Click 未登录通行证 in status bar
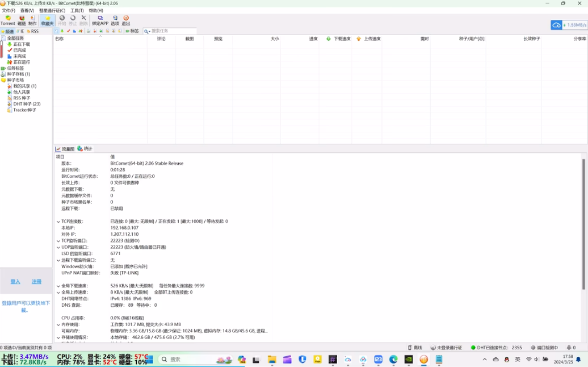This screenshot has height=367, width=588. [x=446, y=348]
